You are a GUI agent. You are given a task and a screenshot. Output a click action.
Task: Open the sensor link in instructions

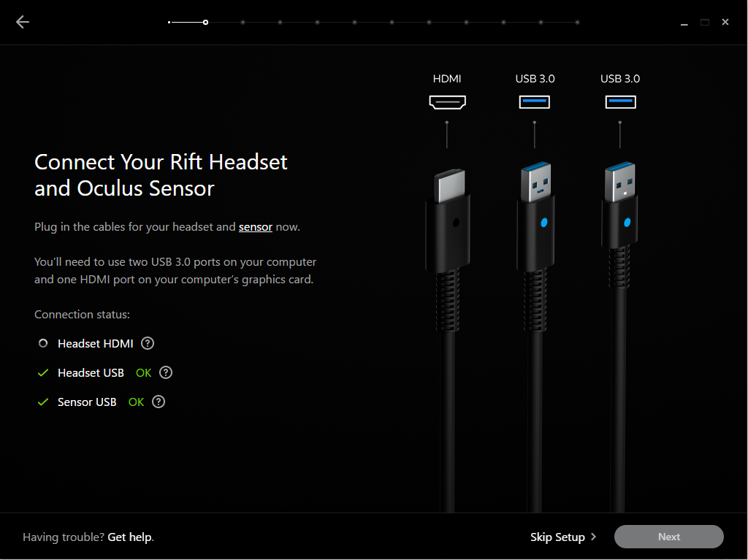[255, 226]
